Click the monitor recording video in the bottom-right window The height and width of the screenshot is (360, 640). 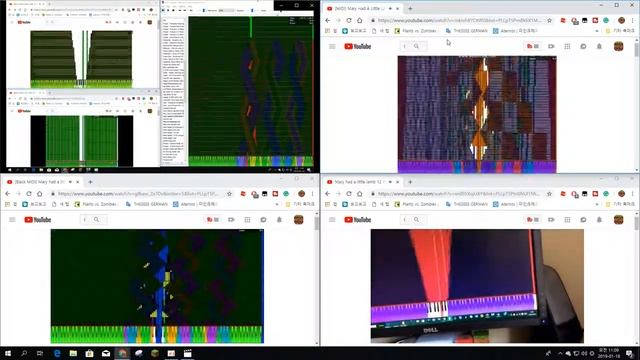point(477,286)
